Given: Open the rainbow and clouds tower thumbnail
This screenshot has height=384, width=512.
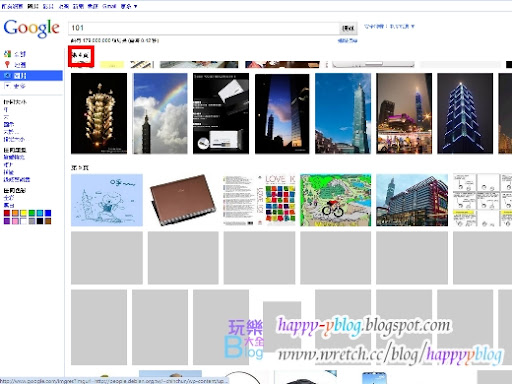Looking at the screenshot, I should tap(160, 113).
